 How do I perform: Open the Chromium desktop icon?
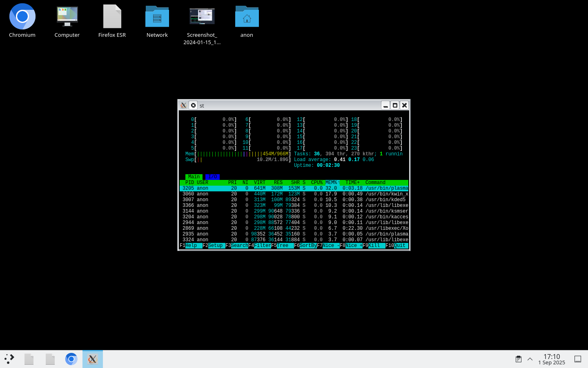22,21
